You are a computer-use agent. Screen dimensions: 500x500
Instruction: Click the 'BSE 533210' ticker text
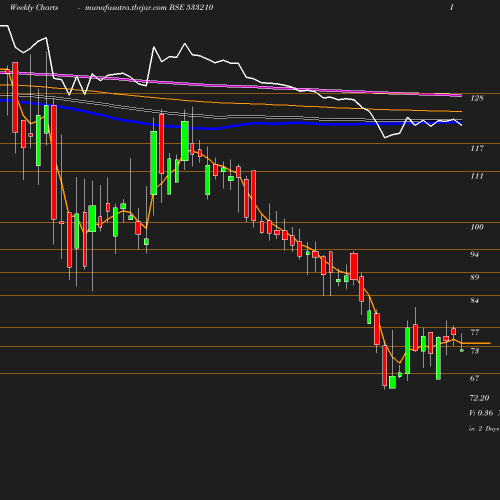(x=191, y=7)
